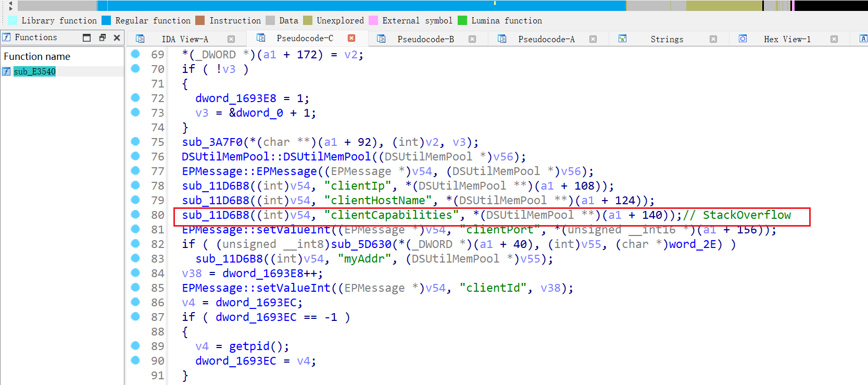This screenshot has height=385, width=868.
Task: Switch to the Hex View-1 tab
Action: pyautogui.click(x=787, y=39)
